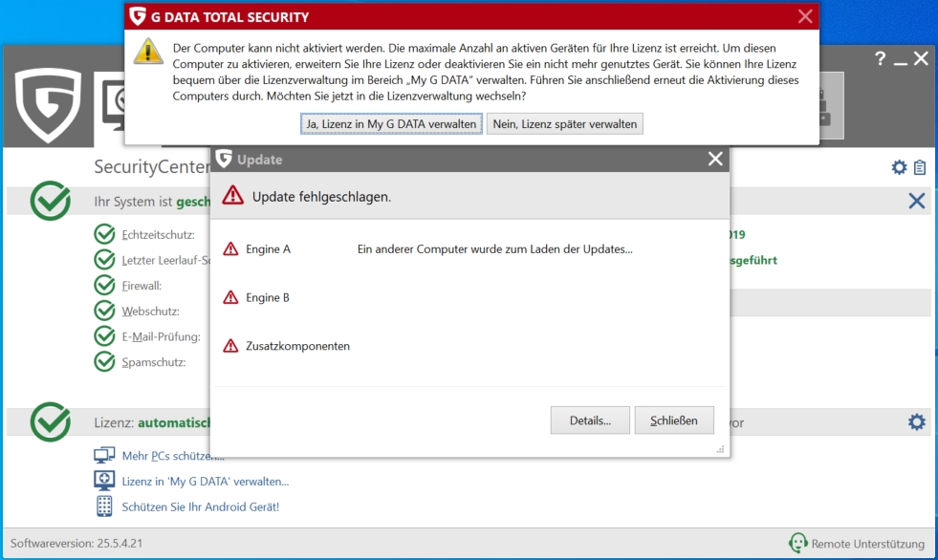Select the E-Mail-Prüfung label
This screenshot has height=560, width=938.
(161, 337)
